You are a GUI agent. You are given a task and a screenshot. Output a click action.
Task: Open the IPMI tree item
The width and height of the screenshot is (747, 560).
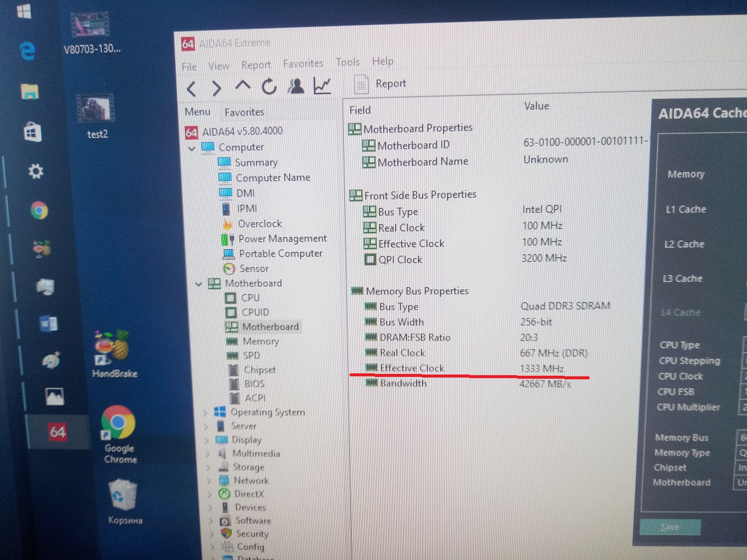[239, 209]
